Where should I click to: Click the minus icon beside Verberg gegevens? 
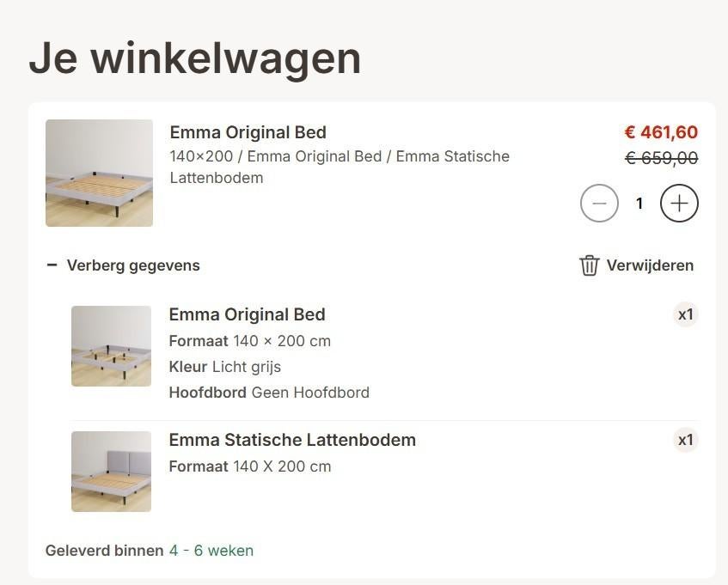(53, 265)
